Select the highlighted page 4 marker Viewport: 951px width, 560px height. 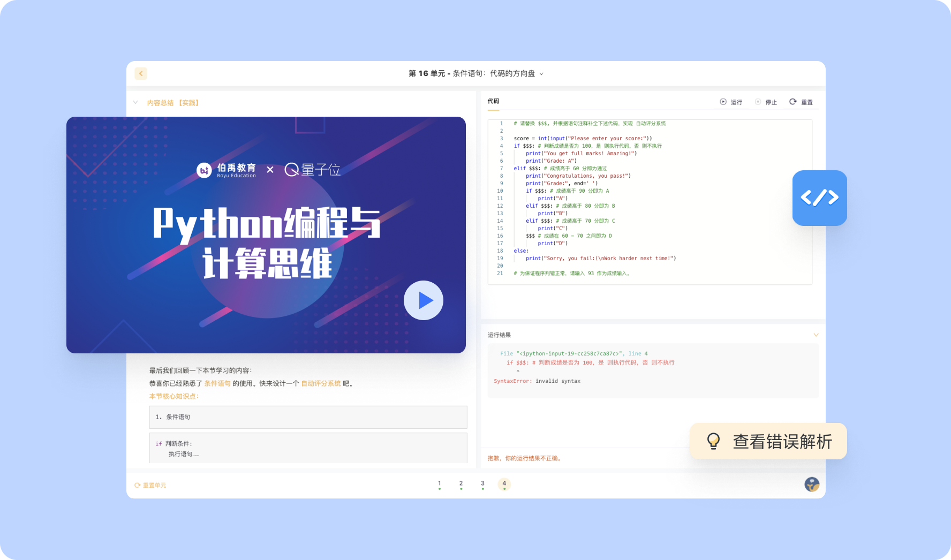504,484
